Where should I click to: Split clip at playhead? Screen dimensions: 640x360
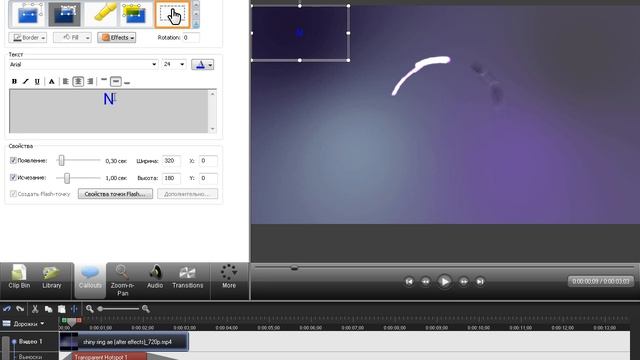tap(74, 309)
